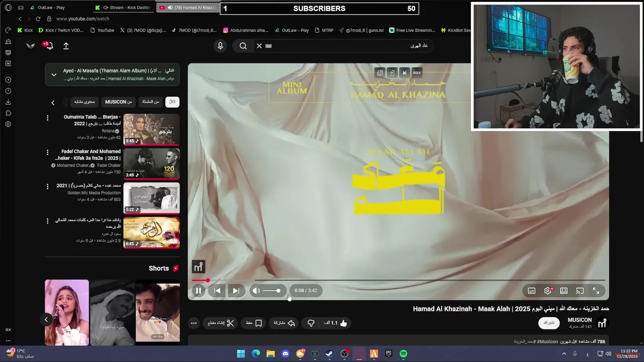Open the short with the singing woman
Image resolution: width=644 pixels, height=362 pixels.
67,312
